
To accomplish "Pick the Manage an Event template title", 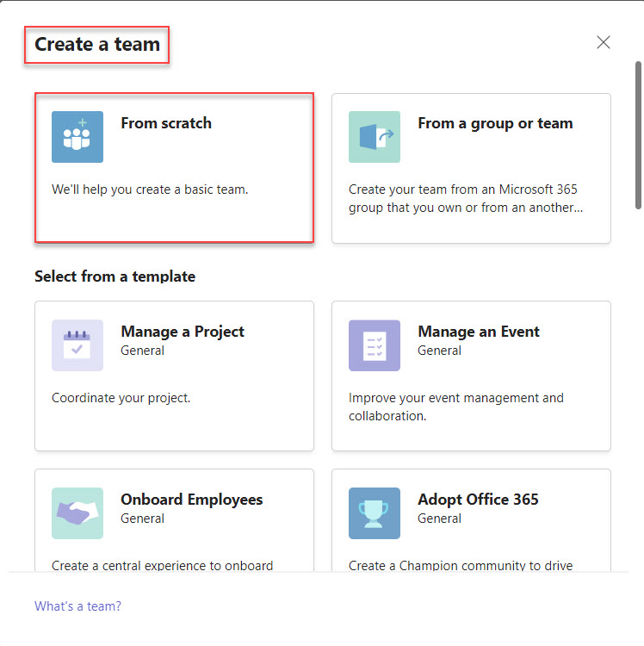I will pyautogui.click(x=479, y=332).
